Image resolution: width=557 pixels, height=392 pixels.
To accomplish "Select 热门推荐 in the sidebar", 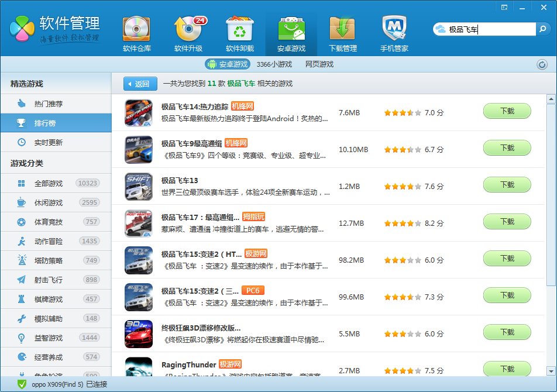I will 48,104.
